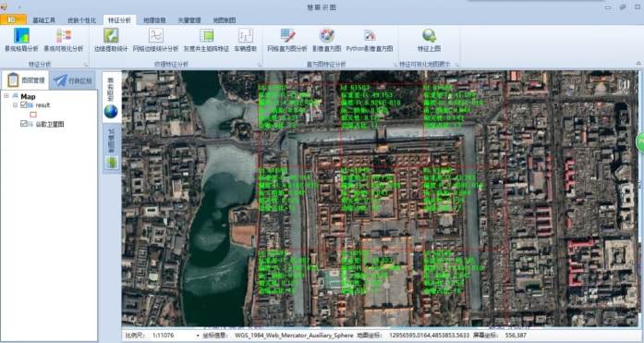Start 车辆提取 vehicle extraction tool

tap(246, 40)
